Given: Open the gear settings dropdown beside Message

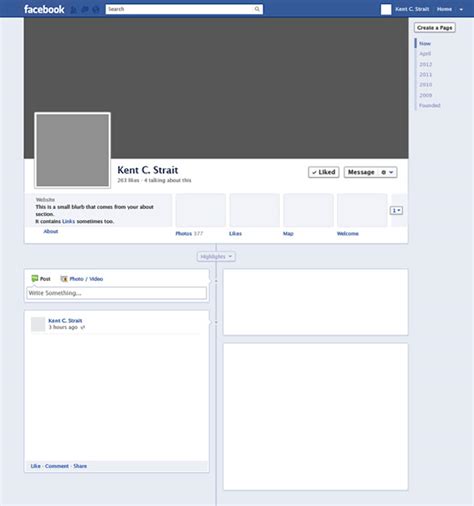Looking at the screenshot, I should click(387, 172).
